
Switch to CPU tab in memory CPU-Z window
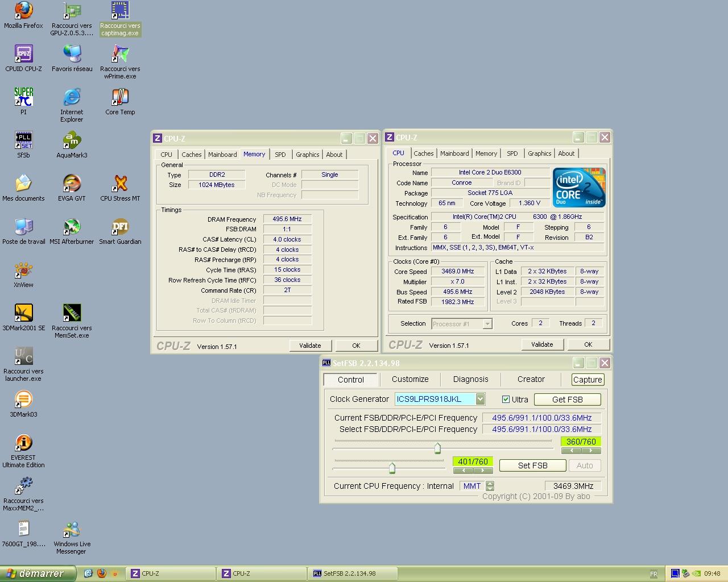pyautogui.click(x=167, y=155)
